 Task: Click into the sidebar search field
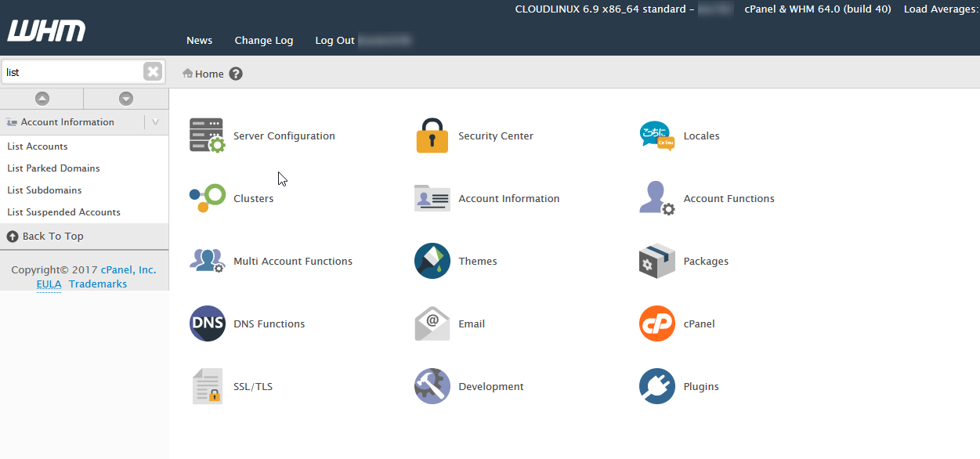[x=72, y=72]
